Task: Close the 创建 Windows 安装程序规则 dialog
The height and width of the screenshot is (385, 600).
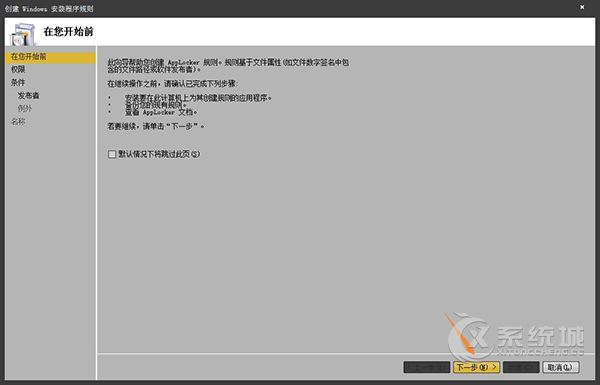Action: [x=582, y=7]
